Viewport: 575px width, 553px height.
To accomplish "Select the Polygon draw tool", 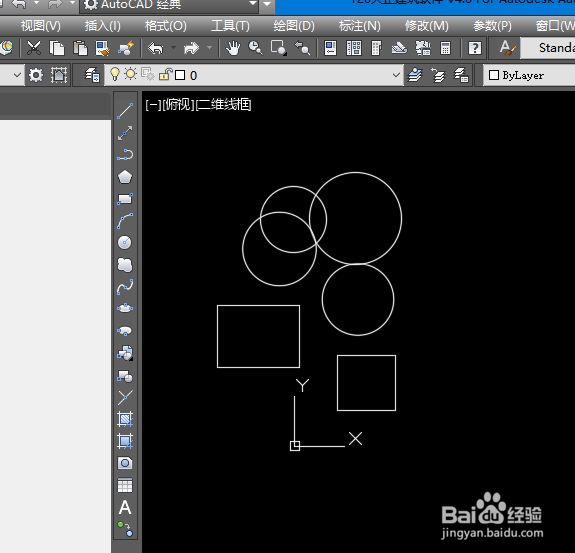I will point(125,177).
